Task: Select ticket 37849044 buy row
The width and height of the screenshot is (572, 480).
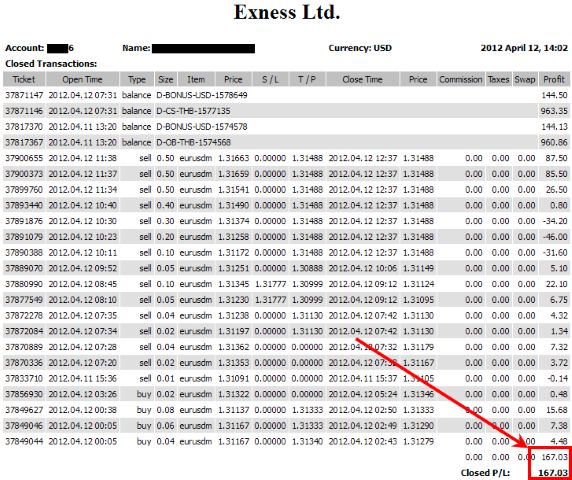Action: (x=286, y=441)
